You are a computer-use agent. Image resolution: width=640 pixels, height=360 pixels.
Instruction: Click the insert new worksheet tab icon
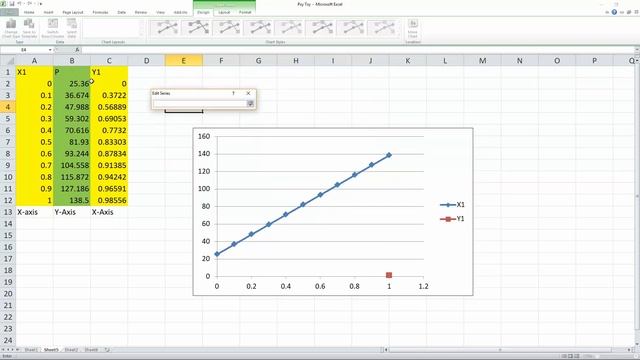pyautogui.click(x=107, y=350)
